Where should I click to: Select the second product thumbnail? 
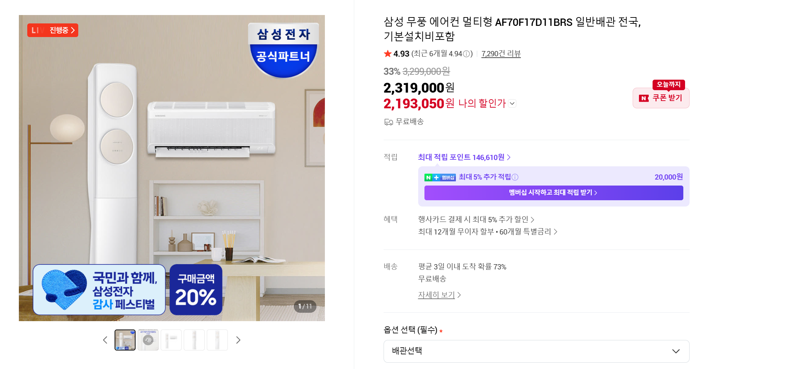(x=148, y=340)
